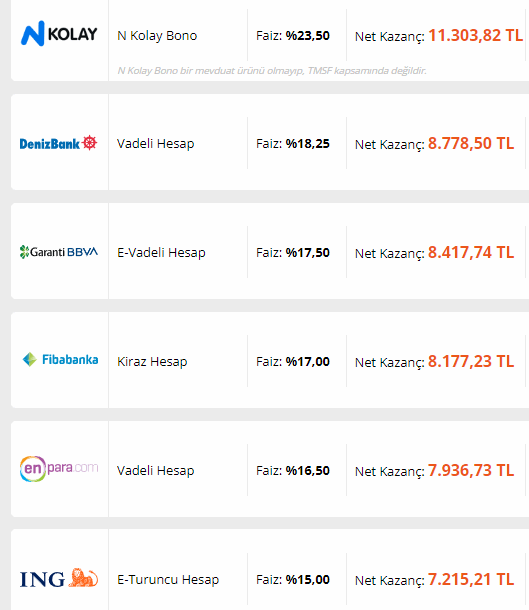Screen dimensions: 529x610
Task: Open the N Kolay Bono product
Action: click(x=157, y=36)
